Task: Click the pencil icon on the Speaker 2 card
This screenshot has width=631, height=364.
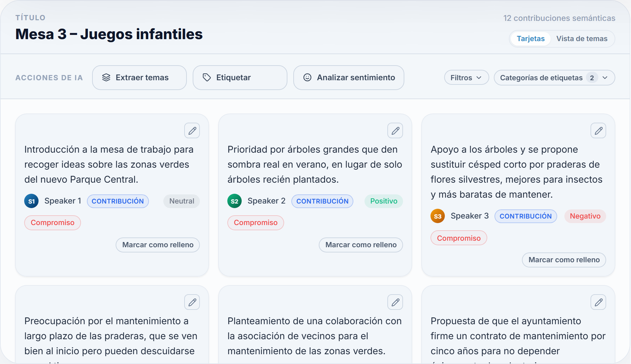Action: 395,131
